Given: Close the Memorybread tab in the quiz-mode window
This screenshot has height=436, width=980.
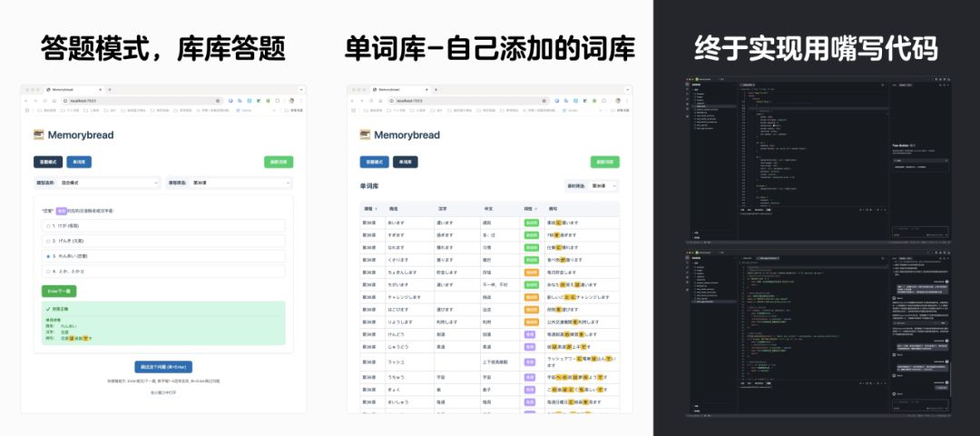Looking at the screenshot, I should (x=100, y=89).
